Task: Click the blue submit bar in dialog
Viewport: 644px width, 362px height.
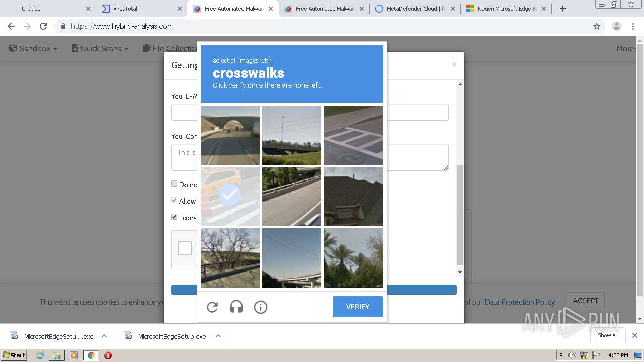Action: coord(314,290)
